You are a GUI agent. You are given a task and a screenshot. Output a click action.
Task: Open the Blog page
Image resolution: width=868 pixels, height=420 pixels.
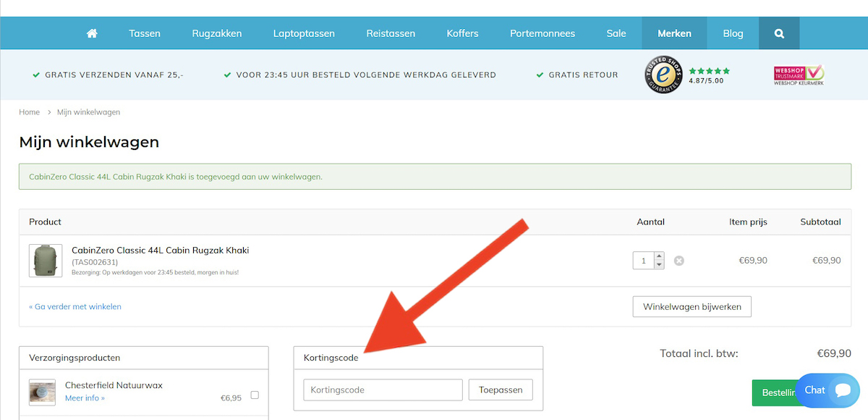coord(733,33)
